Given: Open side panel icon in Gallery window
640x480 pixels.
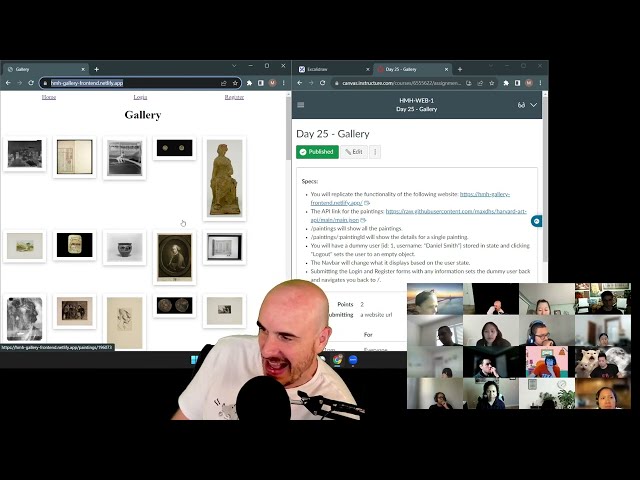Looking at the screenshot, I should click(261, 83).
